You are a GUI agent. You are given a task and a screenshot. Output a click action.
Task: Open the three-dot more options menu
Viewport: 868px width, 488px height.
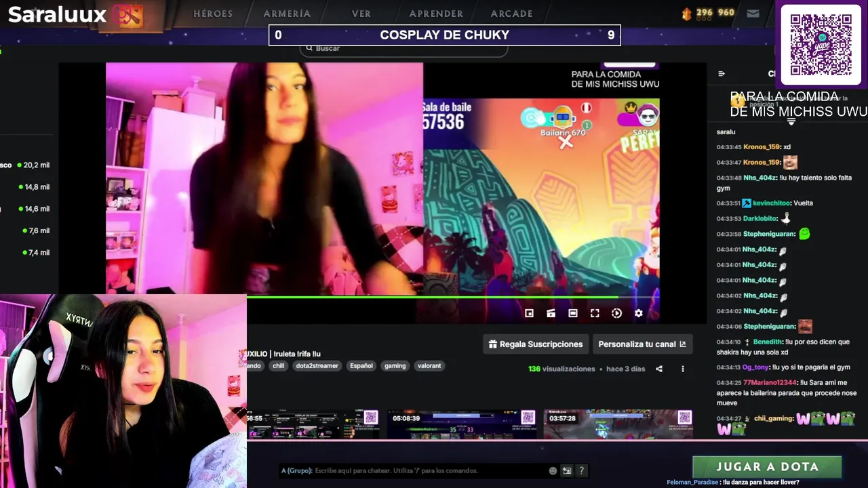point(683,369)
